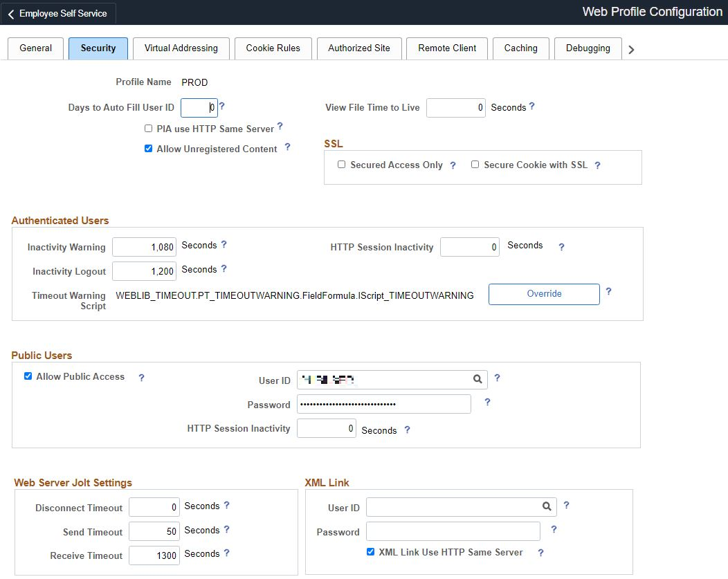
Task: Uncheck XML Link Use HTTP Same Server
Action: tap(370, 551)
